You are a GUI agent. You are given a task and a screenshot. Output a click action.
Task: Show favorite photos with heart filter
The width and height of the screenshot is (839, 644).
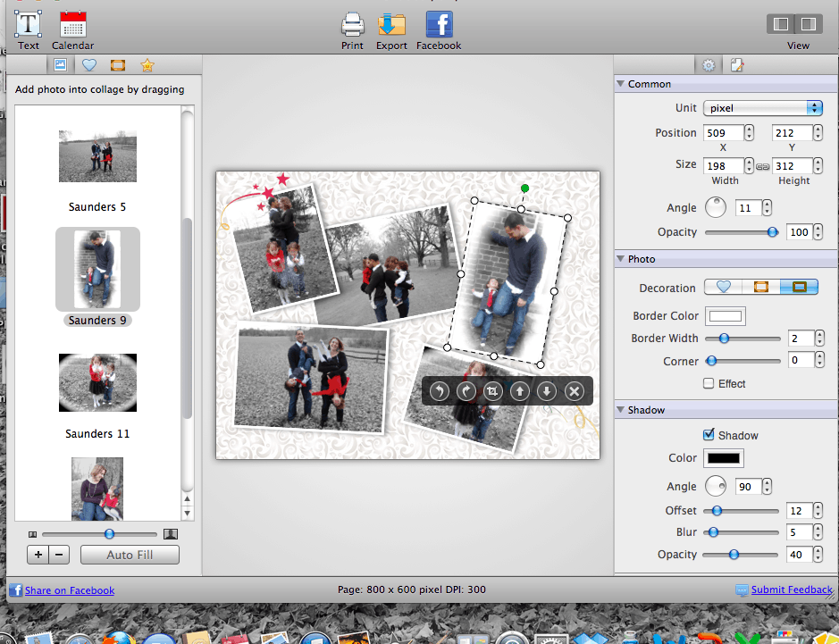coord(88,64)
